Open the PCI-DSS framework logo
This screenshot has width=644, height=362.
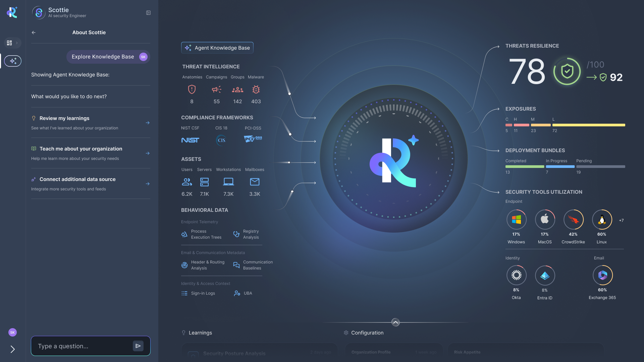click(x=253, y=139)
